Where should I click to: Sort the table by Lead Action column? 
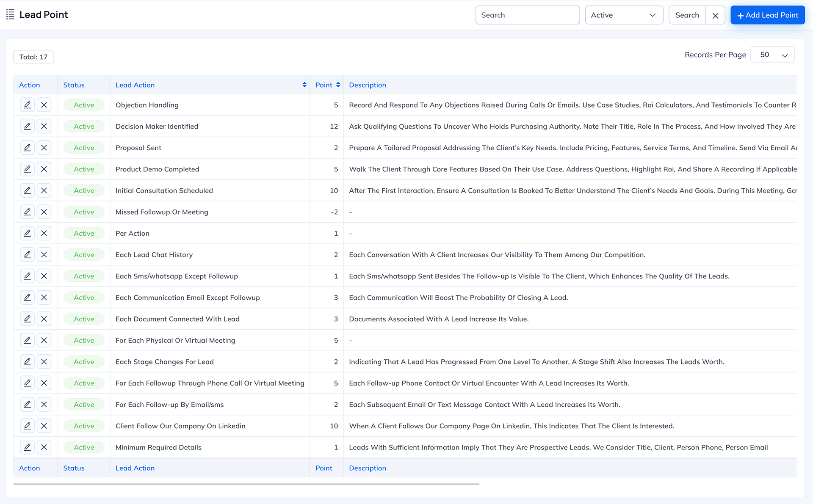click(x=304, y=85)
